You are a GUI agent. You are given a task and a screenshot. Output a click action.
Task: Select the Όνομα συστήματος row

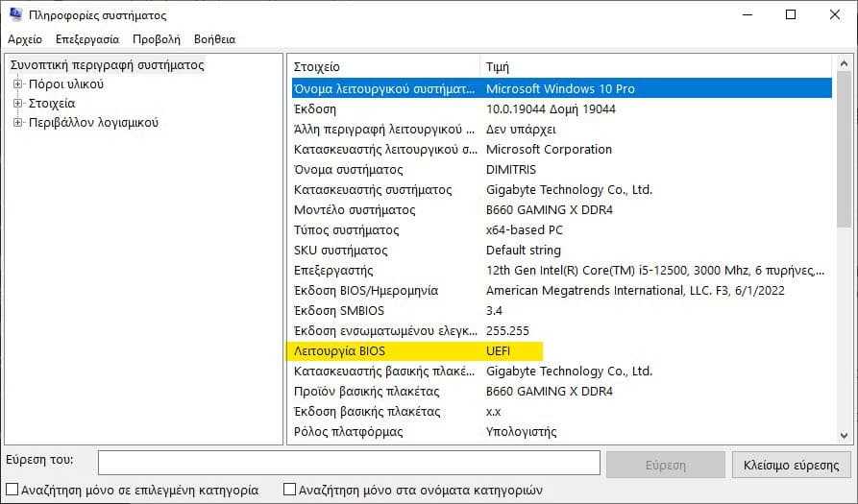pyautogui.click(x=561, y=170)
